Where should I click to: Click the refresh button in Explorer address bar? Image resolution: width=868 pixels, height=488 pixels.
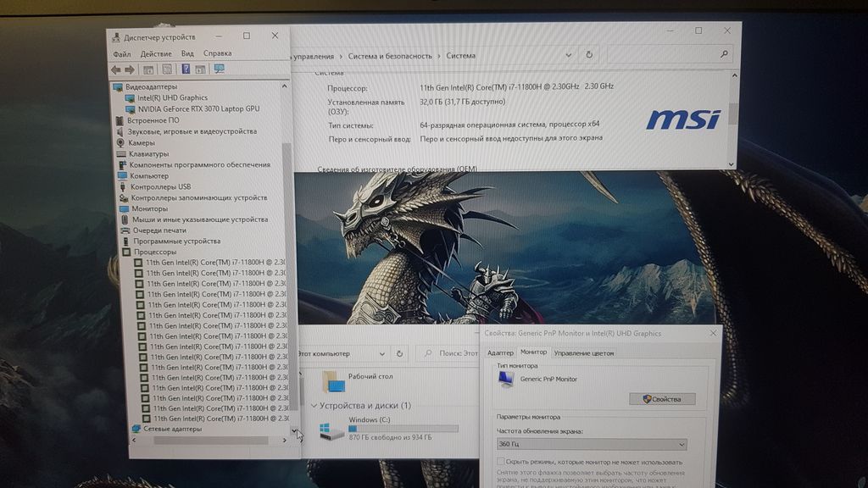[x=400, y=353]
